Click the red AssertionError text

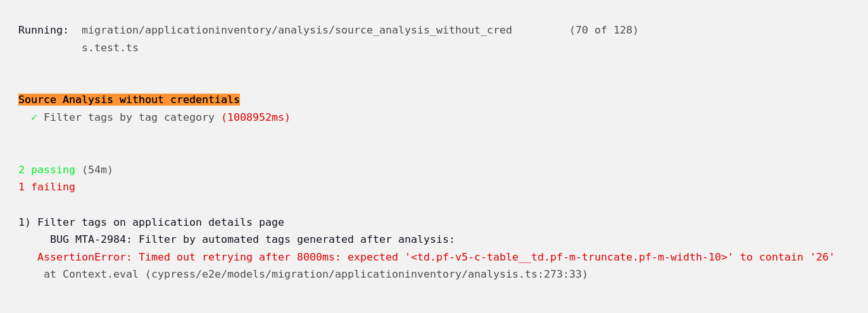tap(84, 257)
